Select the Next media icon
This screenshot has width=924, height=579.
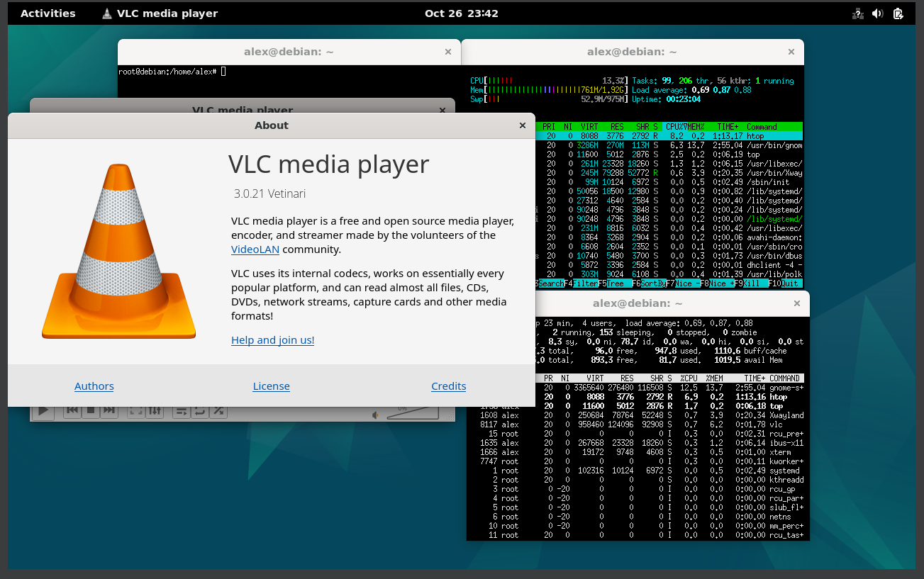tap(108, 409)
